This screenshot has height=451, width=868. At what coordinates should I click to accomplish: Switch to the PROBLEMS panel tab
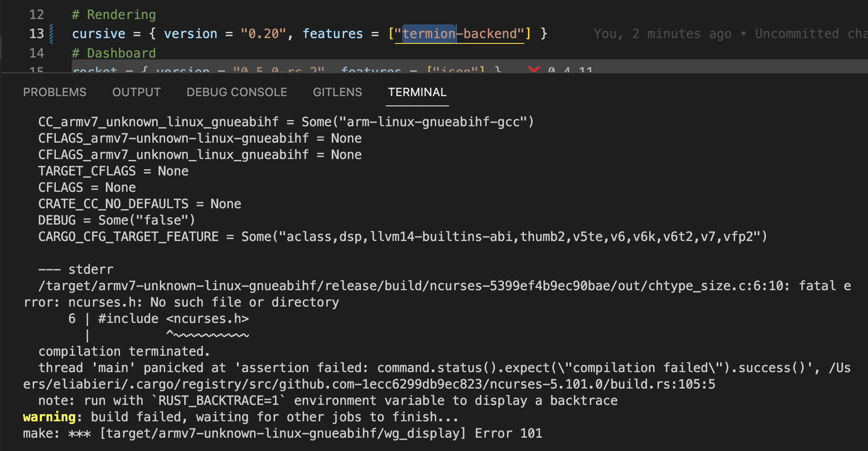pos(55,92)
